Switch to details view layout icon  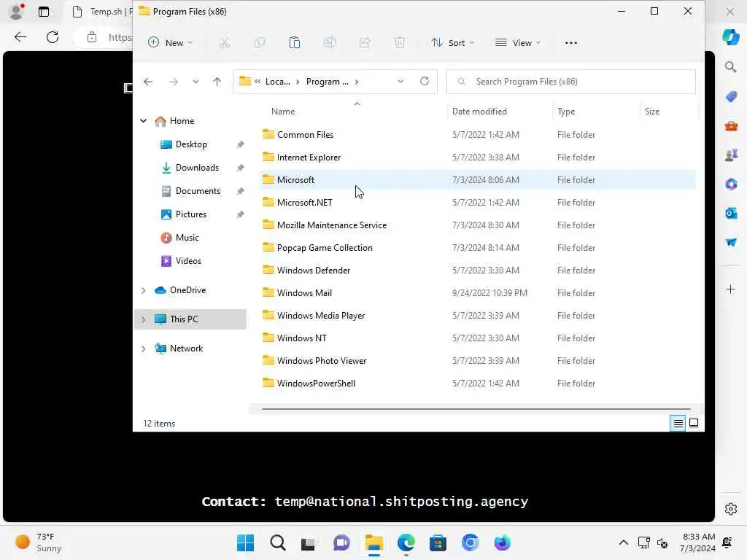[x=678, y=423]
